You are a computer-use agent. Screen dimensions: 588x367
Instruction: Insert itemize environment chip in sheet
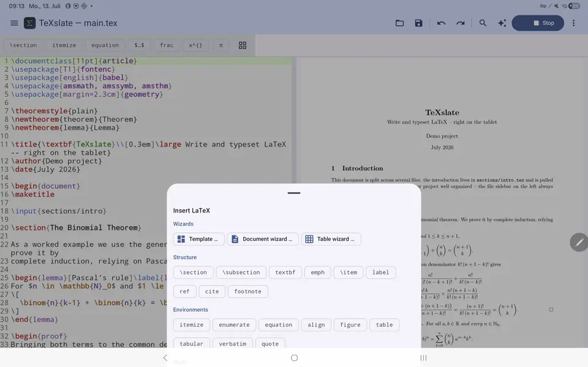pos(191,325)
